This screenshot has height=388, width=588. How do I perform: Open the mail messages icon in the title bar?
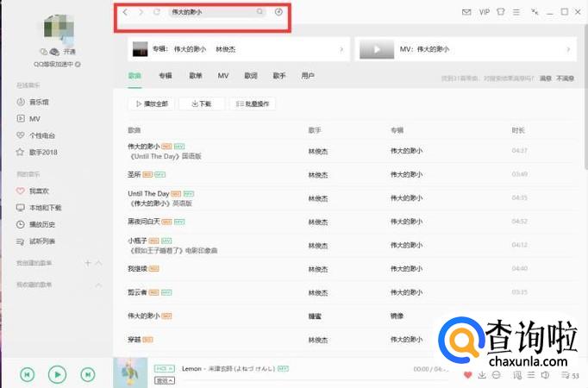[466, 12]
